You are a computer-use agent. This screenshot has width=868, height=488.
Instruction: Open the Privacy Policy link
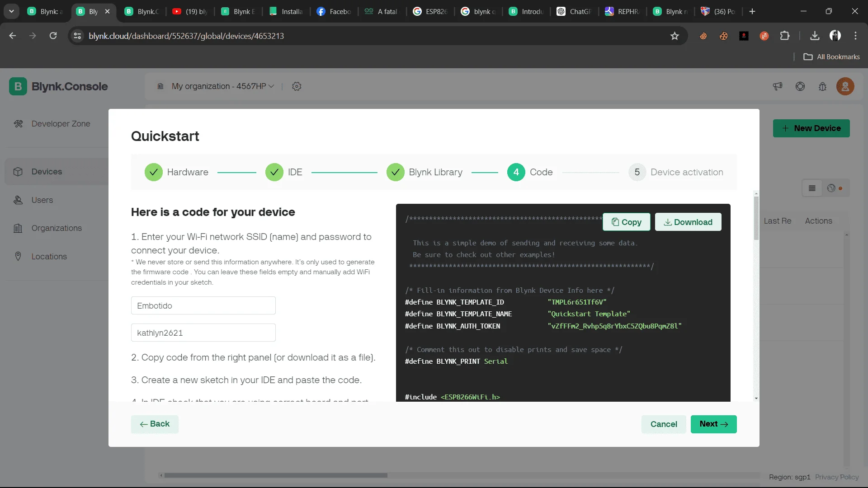point(837,477)
